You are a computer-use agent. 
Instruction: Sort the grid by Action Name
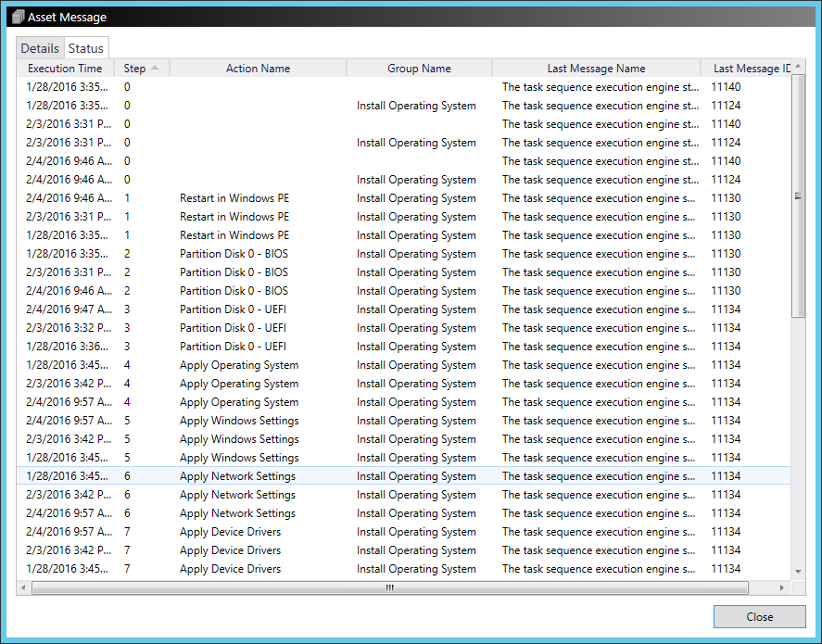tap(258, 68)
